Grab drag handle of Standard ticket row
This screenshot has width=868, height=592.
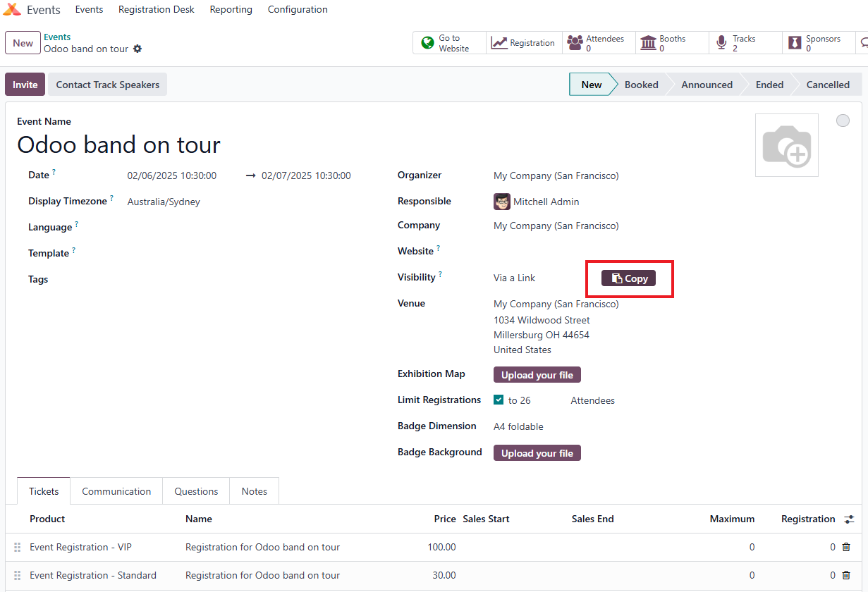point(18,575)
